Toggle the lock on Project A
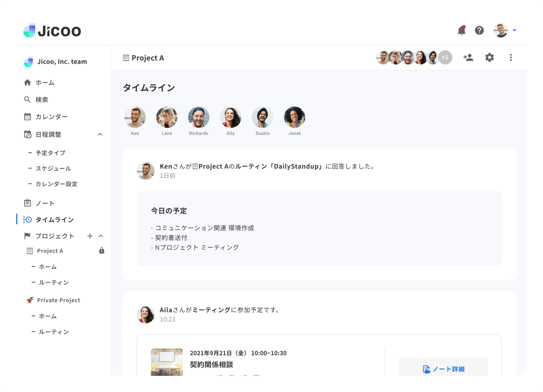This screenshot has height=392, width=543. [x=102, y=251]
